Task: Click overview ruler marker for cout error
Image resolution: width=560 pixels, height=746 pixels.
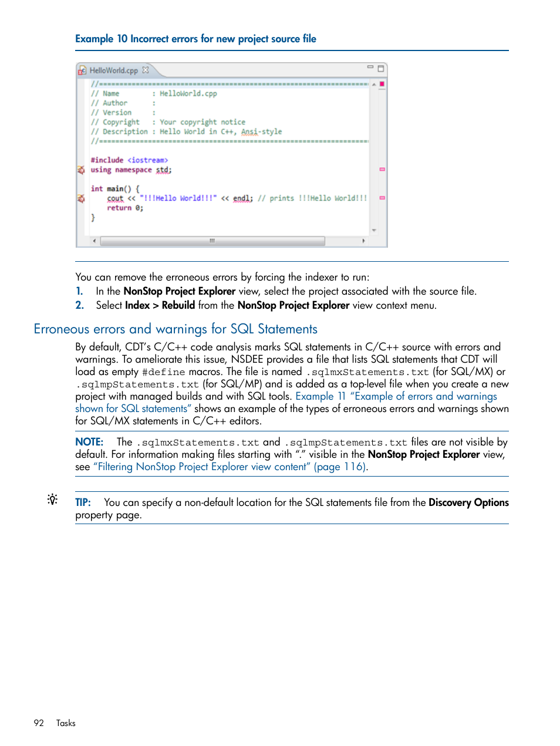Action: click(382, 198)
